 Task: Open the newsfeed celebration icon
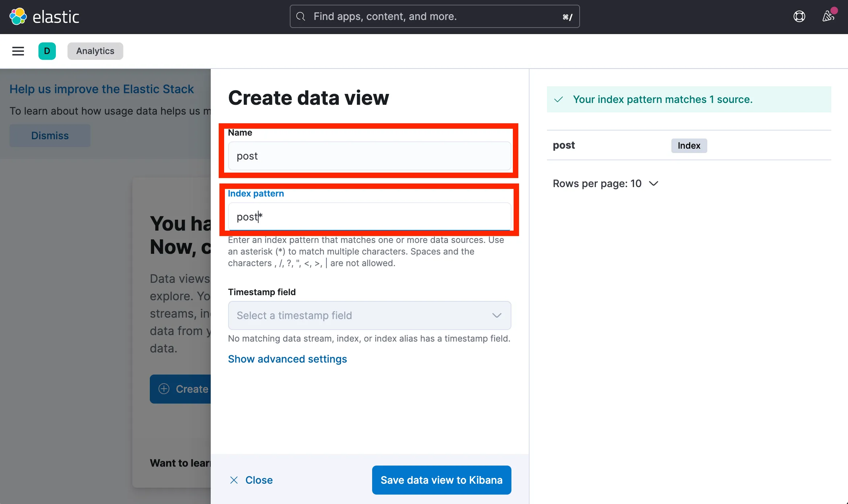(828, 16)
